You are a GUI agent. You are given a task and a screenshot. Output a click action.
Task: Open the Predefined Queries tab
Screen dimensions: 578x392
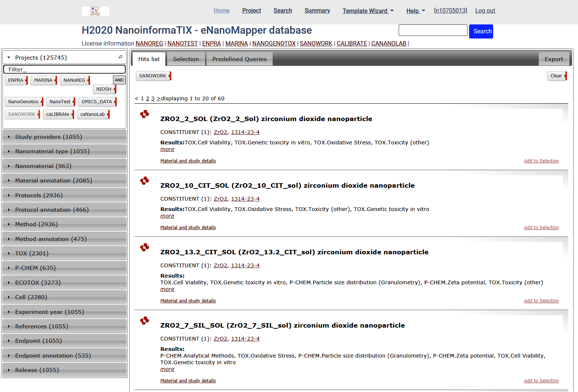tap(239, 59)
